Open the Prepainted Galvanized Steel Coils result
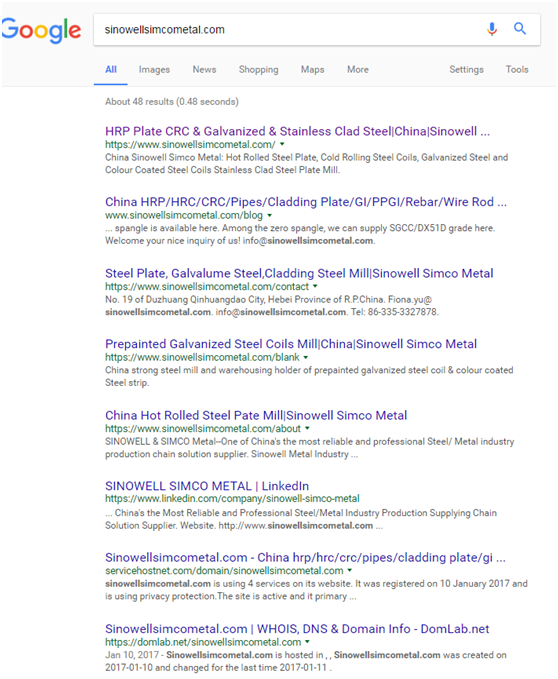The image size is (558, 679). click(291, 344)
